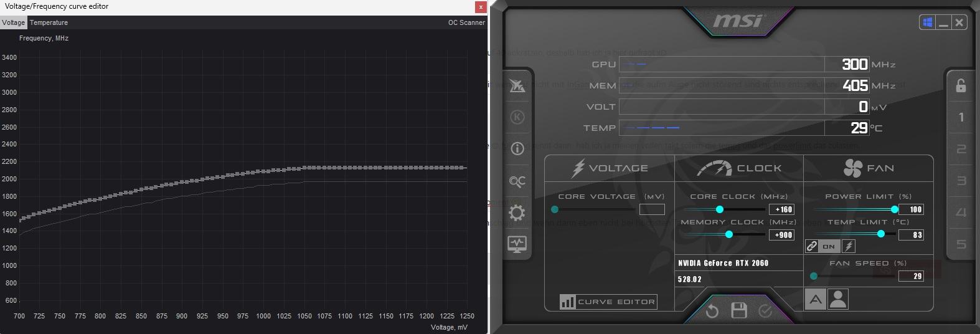Click the CLOCK section header
The width and height of the screenshot is (980, 334).
739,168
